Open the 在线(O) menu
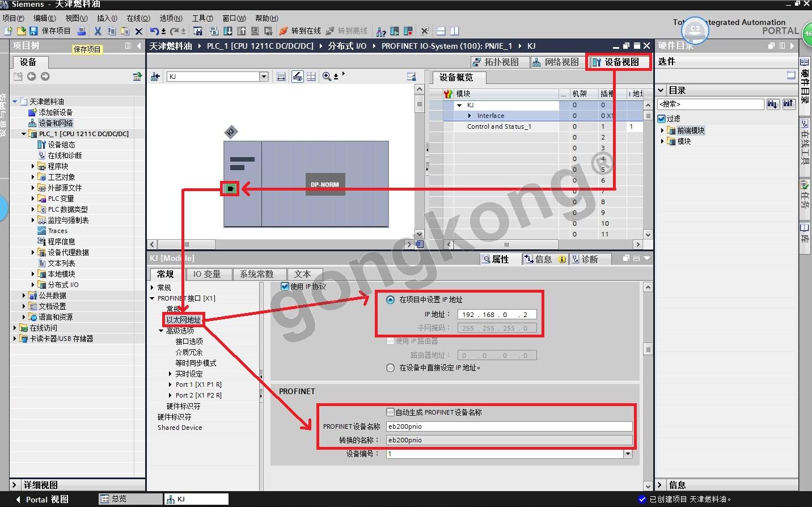Image resolution: width=812 pixels, height=507 pixels. pyautogui.click(x=138, y=18)
